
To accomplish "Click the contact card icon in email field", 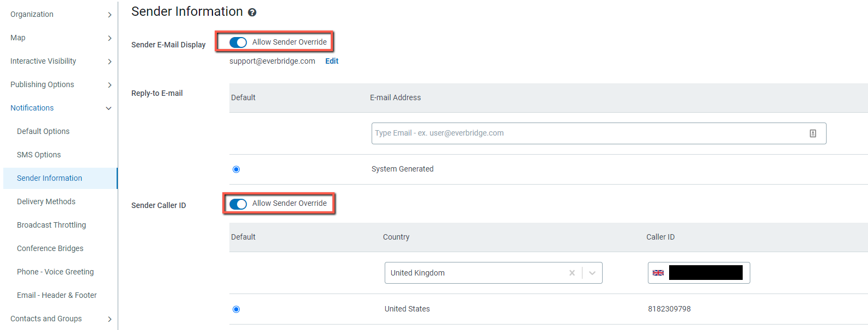I will 812,133.
